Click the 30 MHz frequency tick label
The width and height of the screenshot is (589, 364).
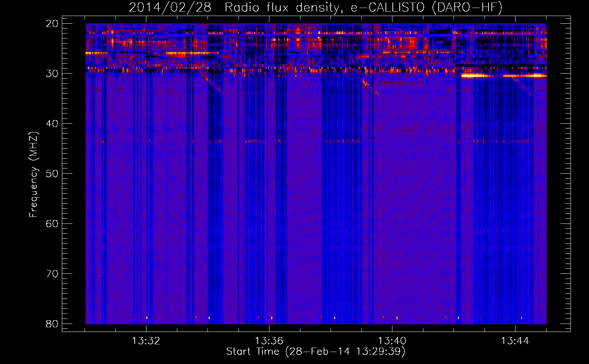tap(52, 74)
